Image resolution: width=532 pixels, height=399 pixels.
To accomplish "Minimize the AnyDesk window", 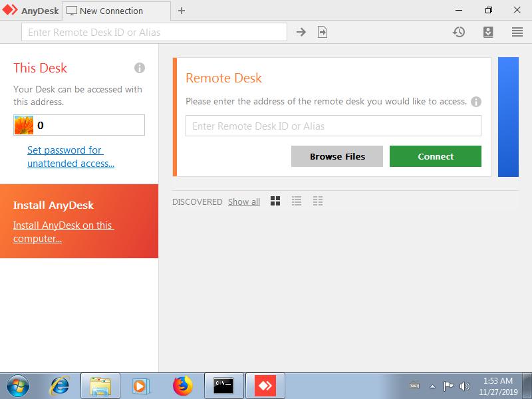I will click(x=459, y=10).
